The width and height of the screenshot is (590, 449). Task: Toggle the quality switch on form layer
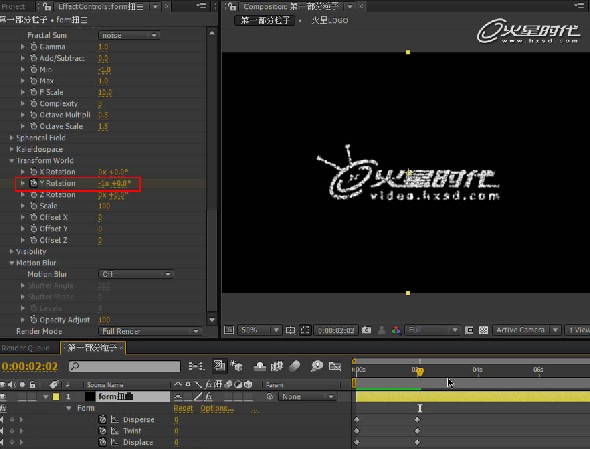click(198, 396)
